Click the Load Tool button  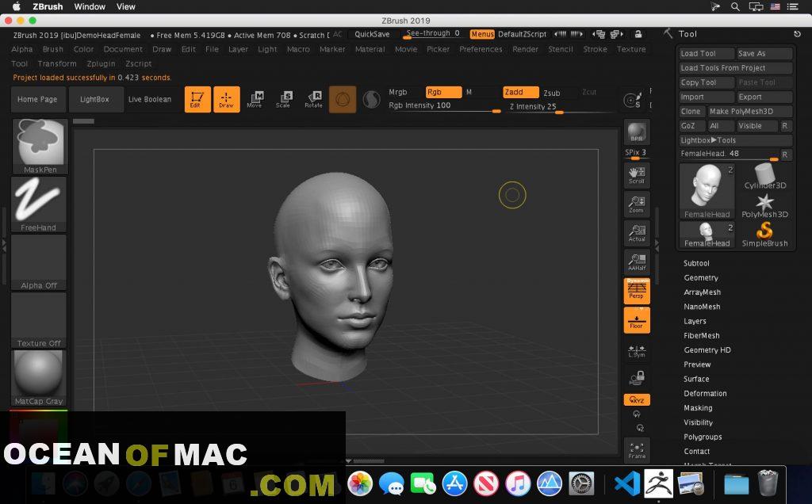click(x=707, y=54)
